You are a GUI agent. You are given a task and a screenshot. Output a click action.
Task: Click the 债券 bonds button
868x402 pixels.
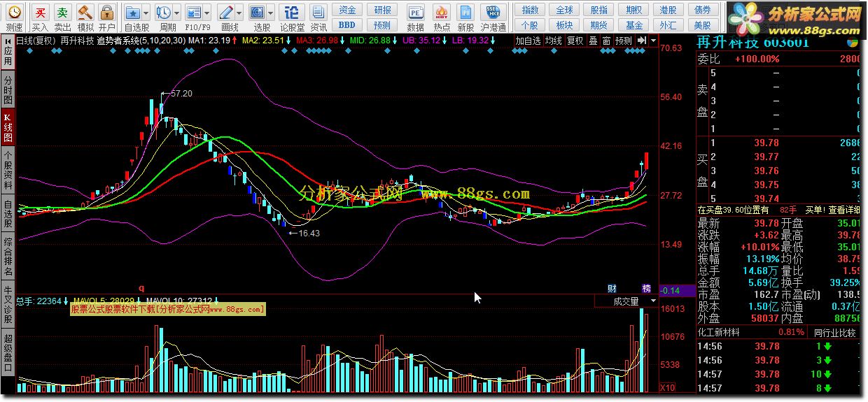(x=703, y=10)
